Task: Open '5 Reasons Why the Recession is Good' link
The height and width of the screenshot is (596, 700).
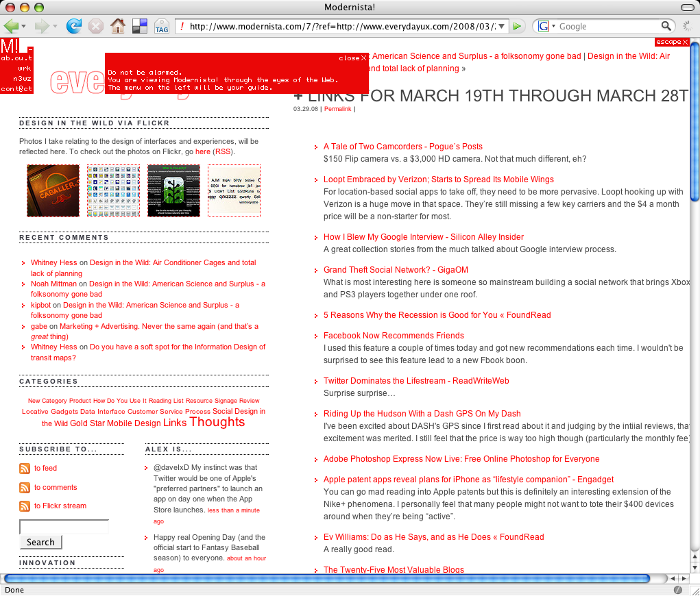Action: tap(437, 315)
